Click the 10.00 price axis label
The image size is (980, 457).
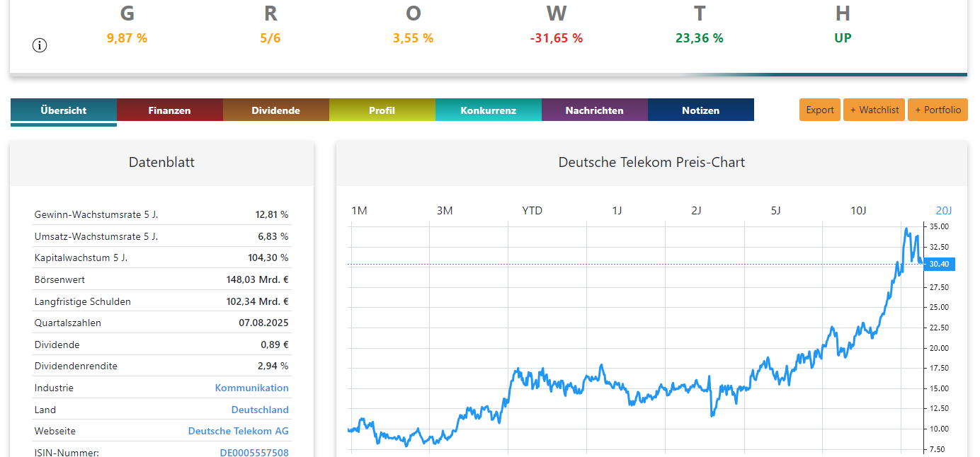pyautogui.click(x=939, y=429)
